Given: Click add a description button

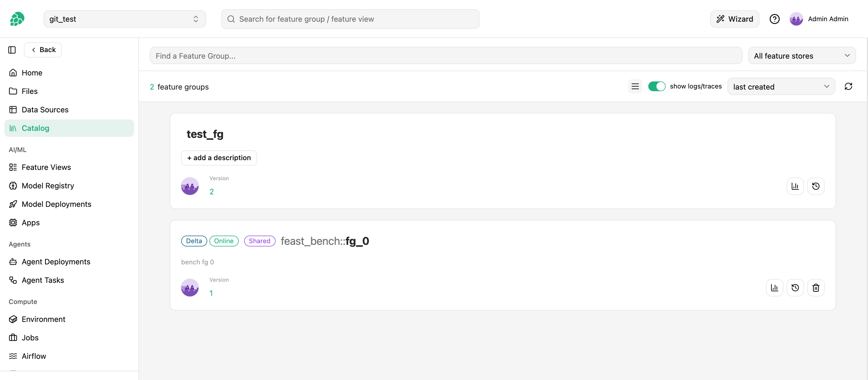Looking at the screenshot, I should point(219,158).
